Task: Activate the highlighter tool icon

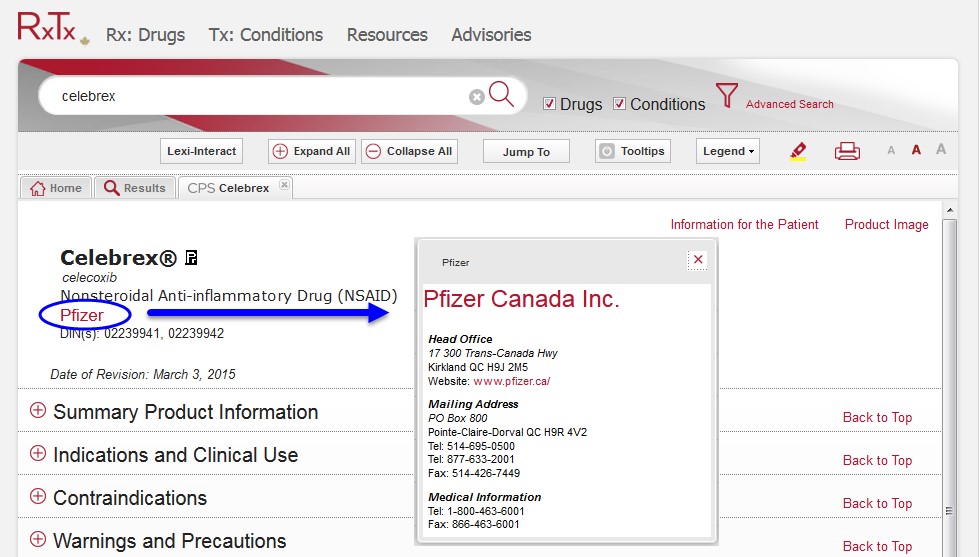Action: 797,151
